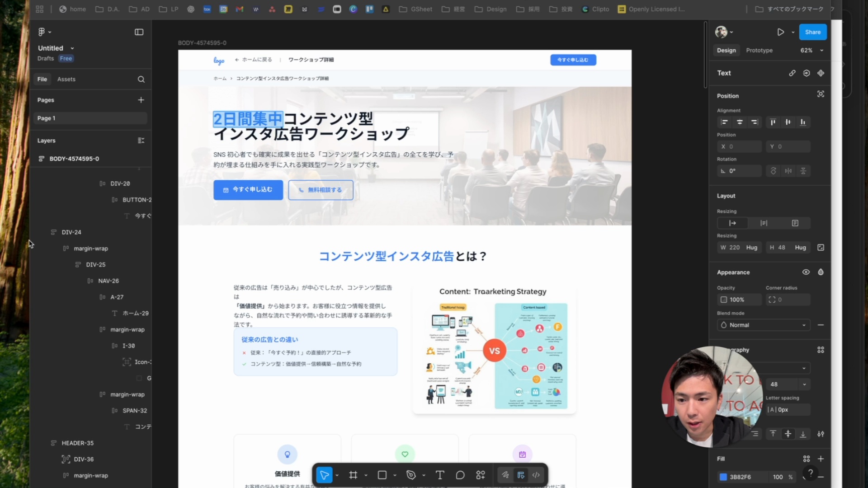Open the Normal blend mode dropdown
This screenshot has height=488, width=868.
coord(763,325)
